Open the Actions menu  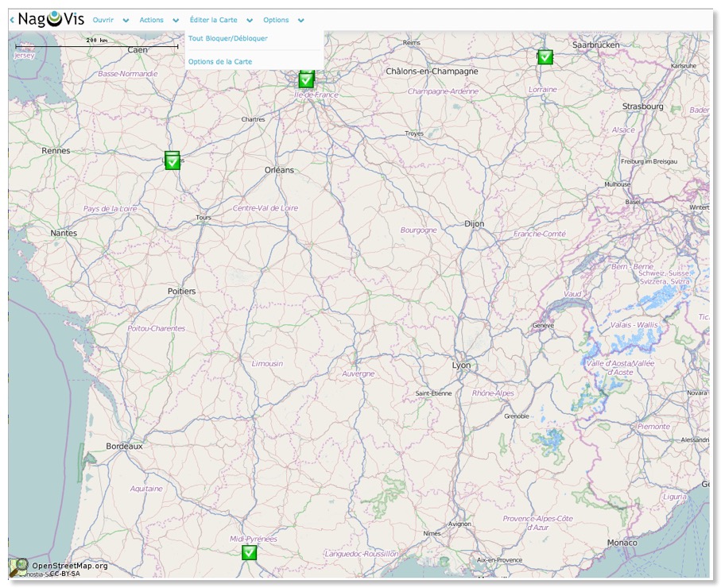click(152, 20)
